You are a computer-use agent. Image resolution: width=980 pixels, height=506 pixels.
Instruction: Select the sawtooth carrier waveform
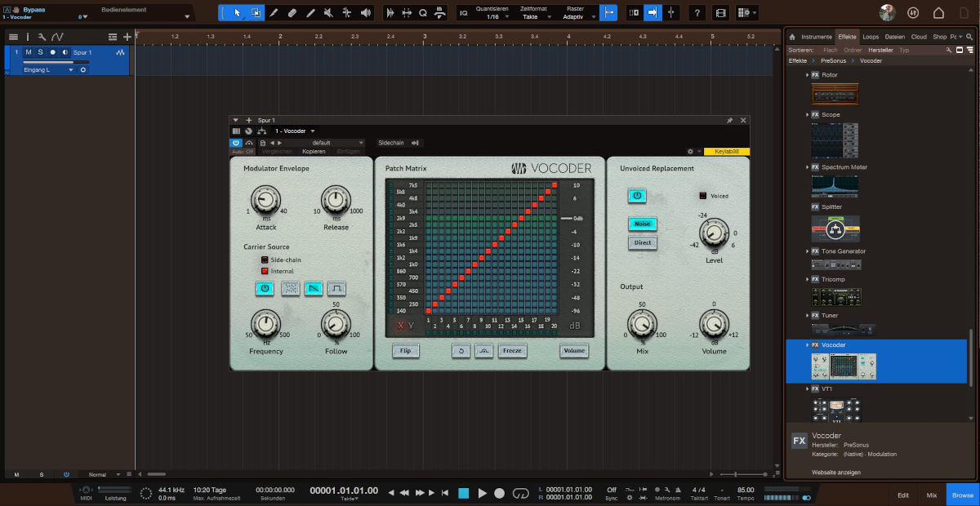pos(314,288)
